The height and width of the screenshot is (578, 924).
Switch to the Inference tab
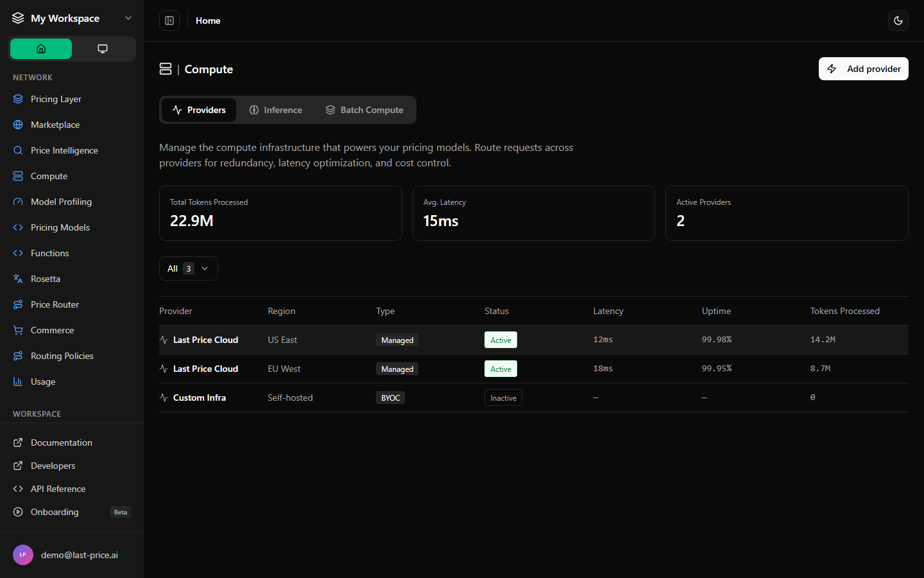point(276,110)
